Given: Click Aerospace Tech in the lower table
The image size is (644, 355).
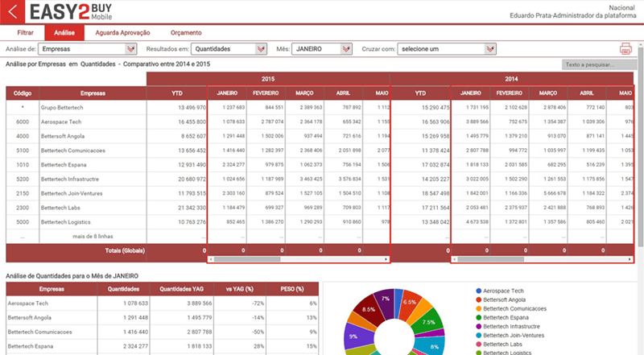Looking at the screenshot, I should pyautogui.click(x=28, y=303).
